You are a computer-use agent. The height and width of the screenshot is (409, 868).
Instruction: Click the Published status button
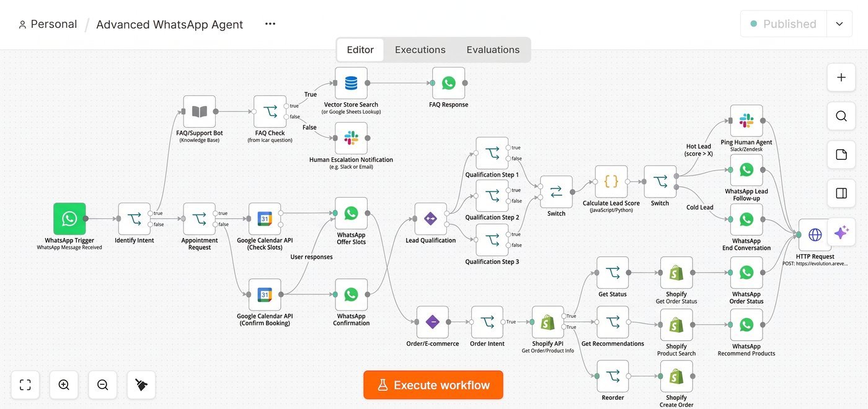coord(784,24)
